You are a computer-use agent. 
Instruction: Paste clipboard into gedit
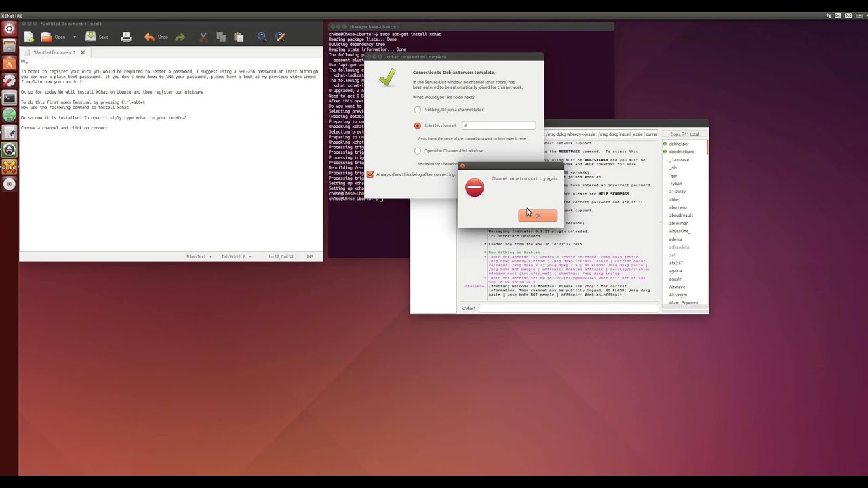239,37
